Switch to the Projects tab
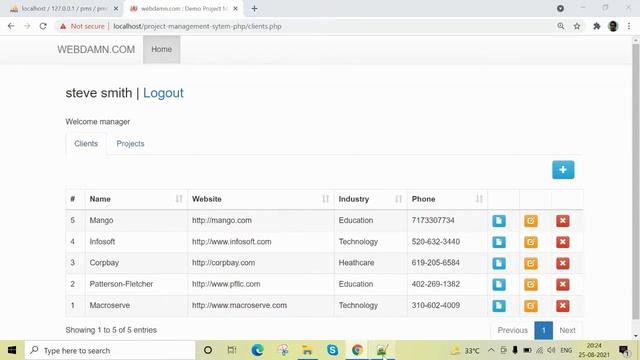This screenshot has width=640, height=360. click(130, 144)
